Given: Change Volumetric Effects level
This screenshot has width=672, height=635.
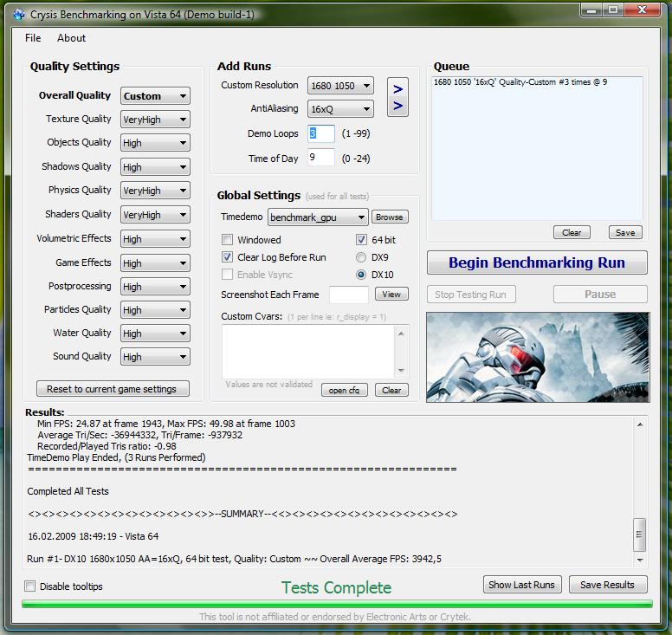Looking at the screenshot, I should pos(155,239).
